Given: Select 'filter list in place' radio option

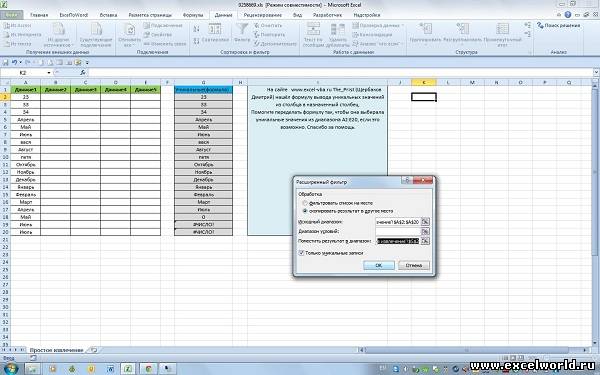Looking at the screenshot, I should tap(305, 203).
